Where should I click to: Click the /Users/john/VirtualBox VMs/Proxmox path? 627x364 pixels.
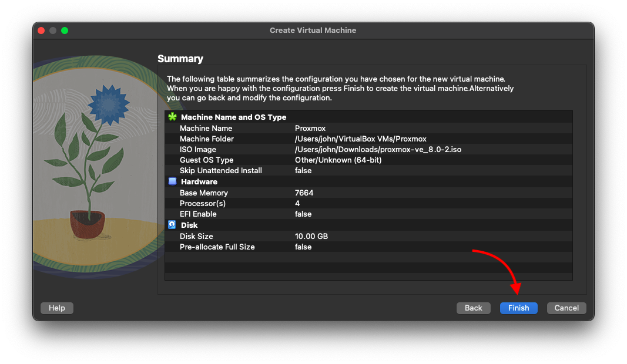tap(361, 139)
